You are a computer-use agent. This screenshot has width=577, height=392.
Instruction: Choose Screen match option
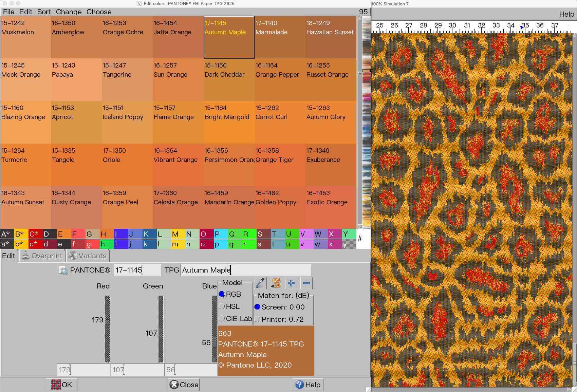(x=279, y=307)
